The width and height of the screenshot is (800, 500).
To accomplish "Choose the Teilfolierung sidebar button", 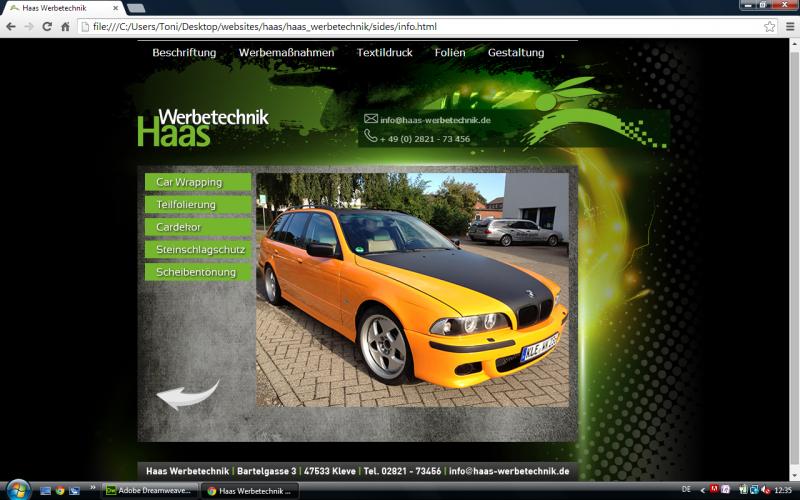I will pyautogui.click(x=197, y=205).
